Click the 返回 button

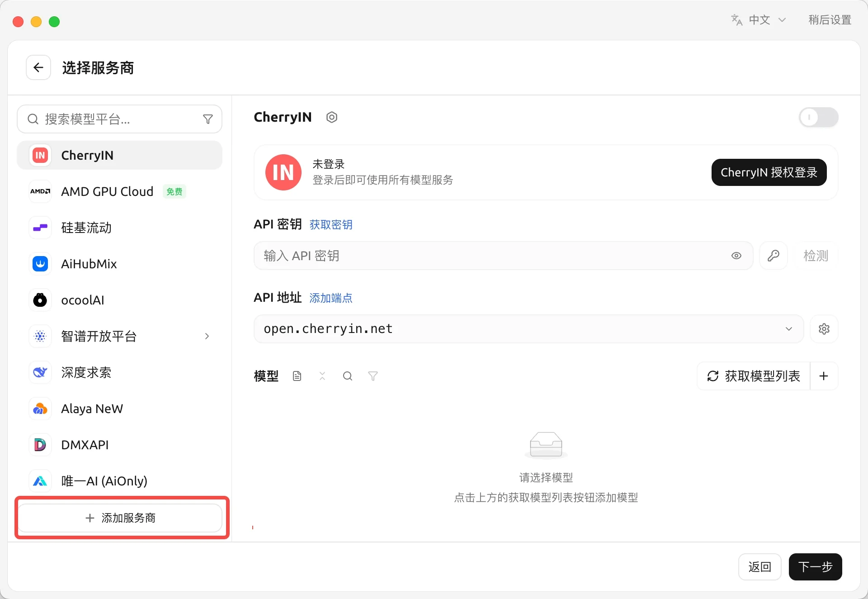[x=759, y=567]
